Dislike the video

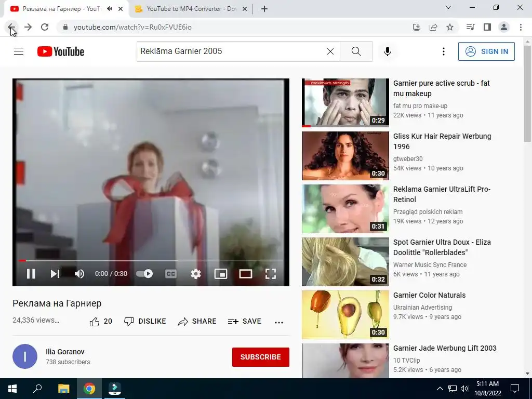point(145,321)
